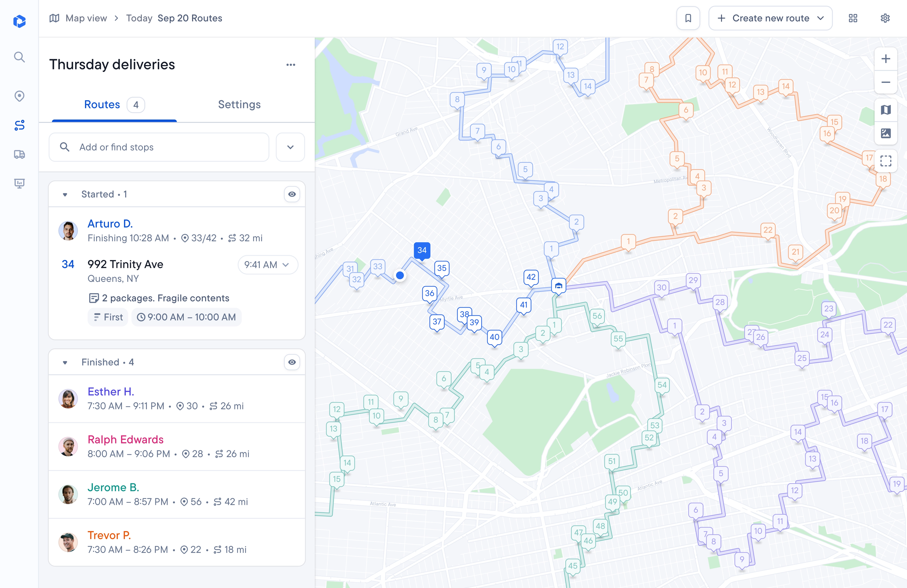Viewport: 907px width, 588px height.
Task: Click Jerome B.'s avatar
Action: point(68,494)
